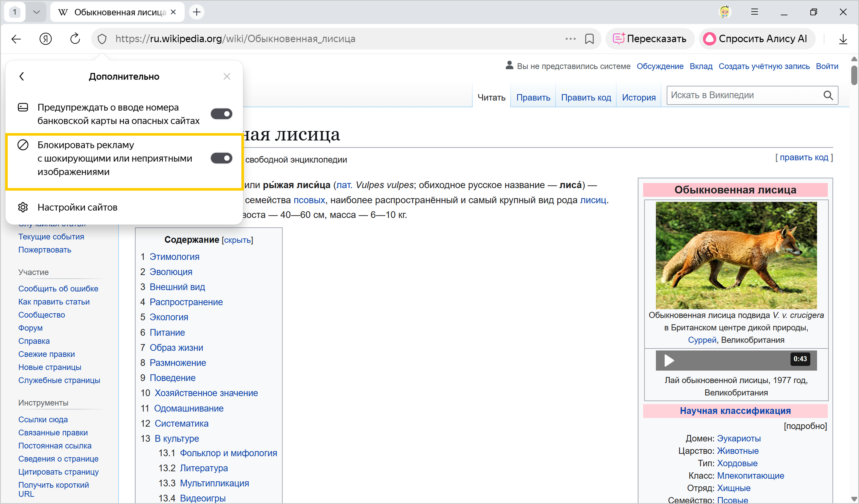Switch to the История tab
The image size is (859, 504).
638,97
